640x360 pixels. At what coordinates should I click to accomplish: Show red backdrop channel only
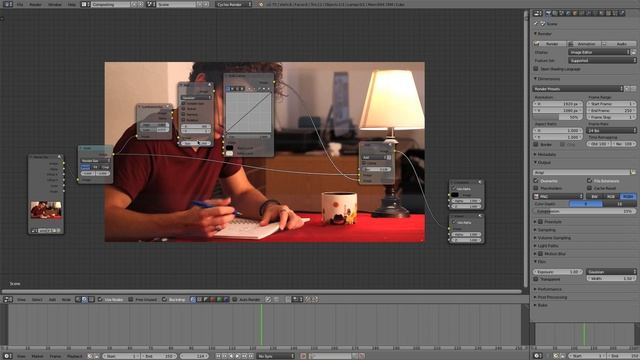(x=213, y=300)
